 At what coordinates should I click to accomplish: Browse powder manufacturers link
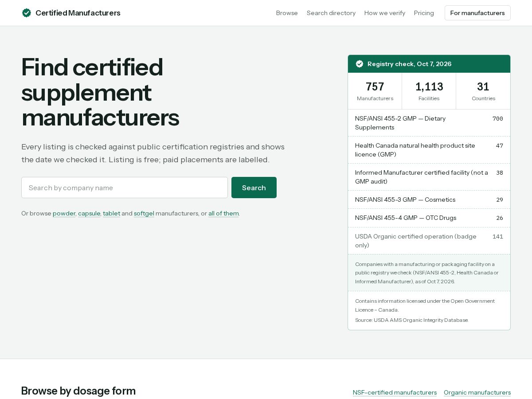point(64,213)
